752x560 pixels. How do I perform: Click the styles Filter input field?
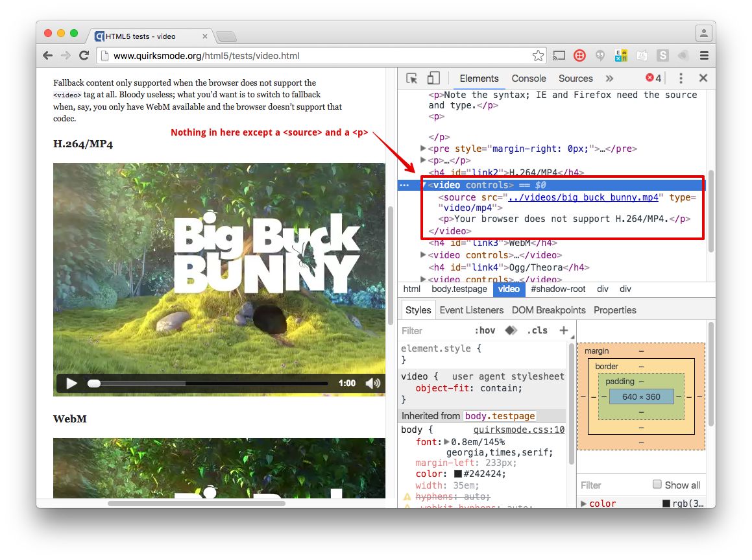tap(434, 331)
